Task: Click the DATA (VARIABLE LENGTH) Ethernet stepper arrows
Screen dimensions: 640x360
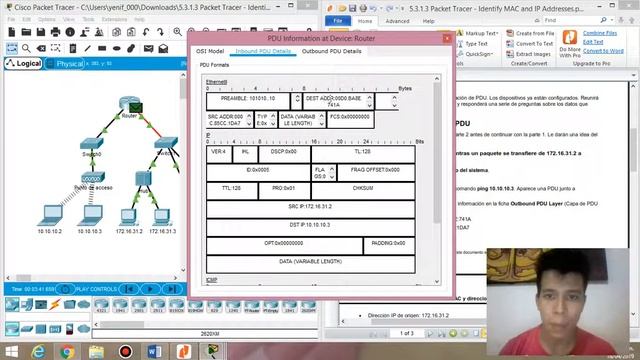Action: coord(322,120)
